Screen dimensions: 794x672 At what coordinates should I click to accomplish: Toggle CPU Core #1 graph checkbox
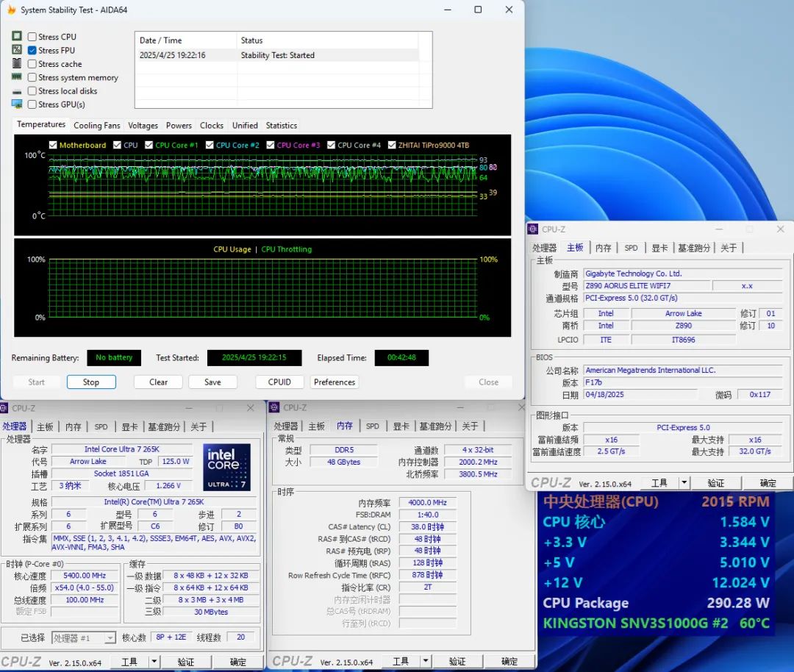click(149, 145)
